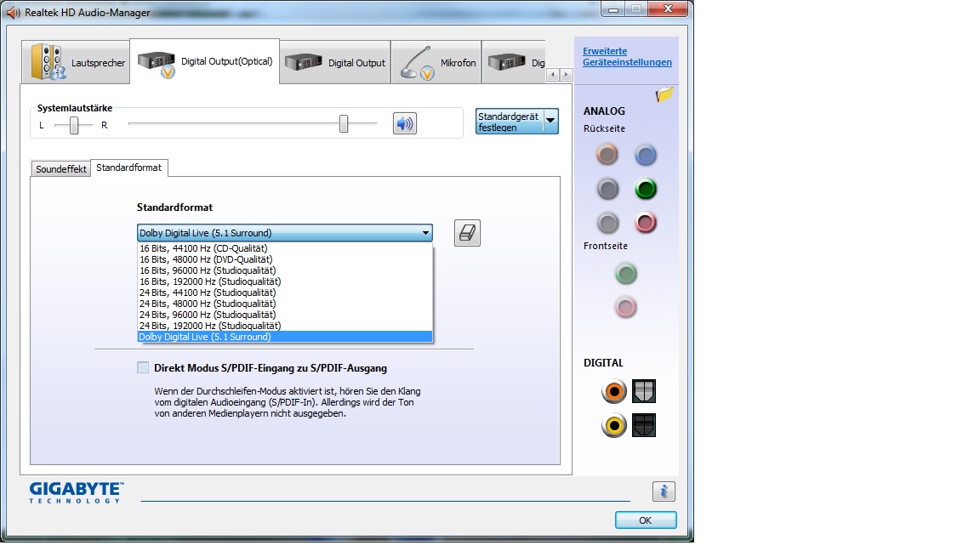Screen dimensions: 980x551
Task: Choose 24 Bits, 192000 Hz option
Action: coord(284,326)
